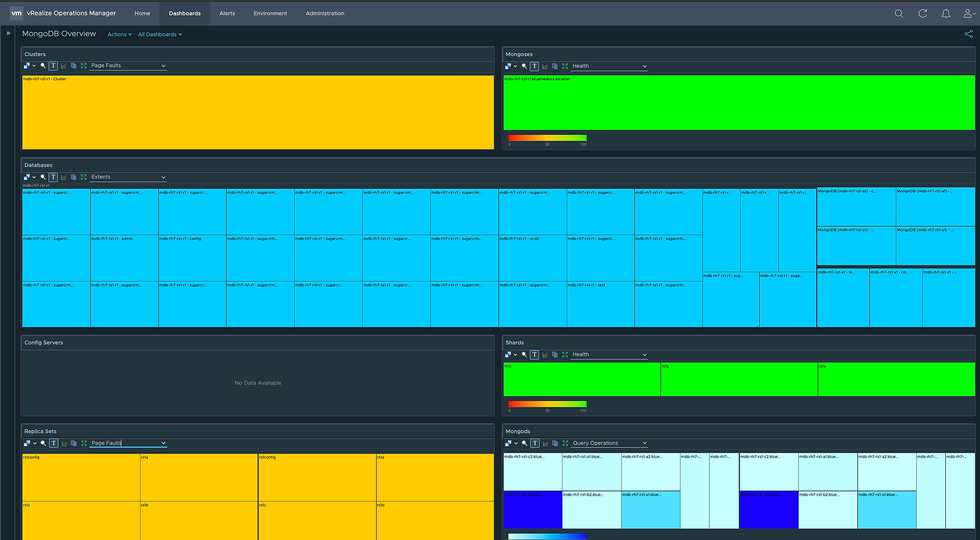Switch to the Alerts tab
This screenshot has width=980, height=540.
tap(227, 13)
